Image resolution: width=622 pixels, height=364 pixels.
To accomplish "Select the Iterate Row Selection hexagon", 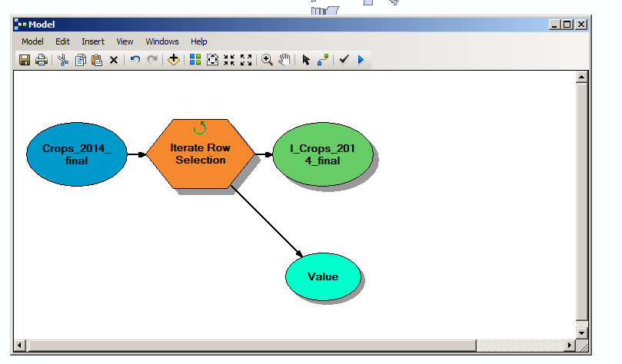I will click(x=201, y=154).
